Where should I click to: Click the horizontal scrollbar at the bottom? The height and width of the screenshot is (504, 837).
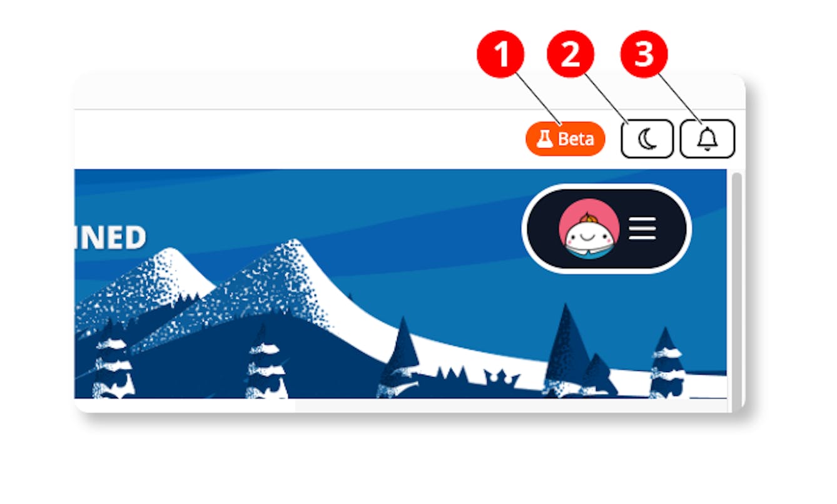(188, 406)
